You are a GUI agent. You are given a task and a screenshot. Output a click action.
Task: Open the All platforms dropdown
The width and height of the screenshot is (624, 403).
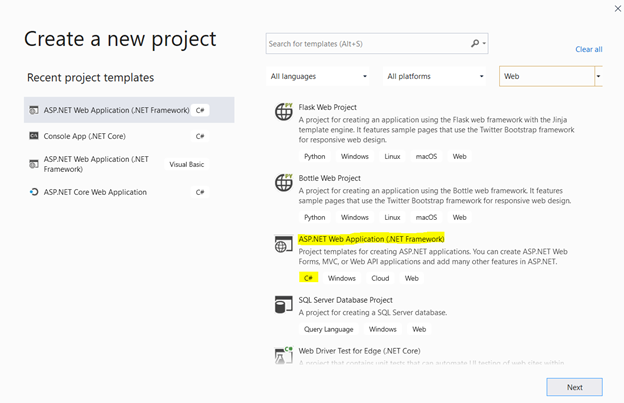435,76
